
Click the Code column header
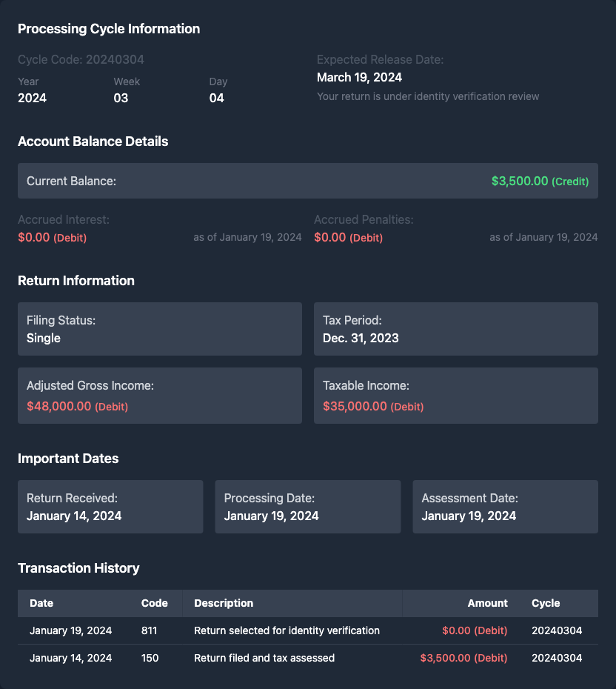[x=154, y=603]
